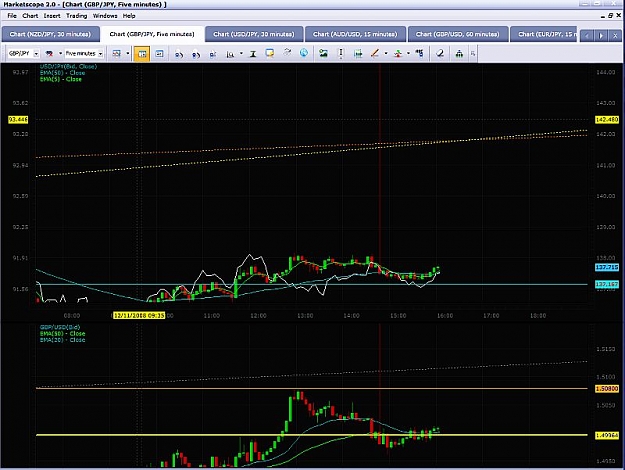
Task: Select the horizontal measure tool icon
Action: pos(358,53)
